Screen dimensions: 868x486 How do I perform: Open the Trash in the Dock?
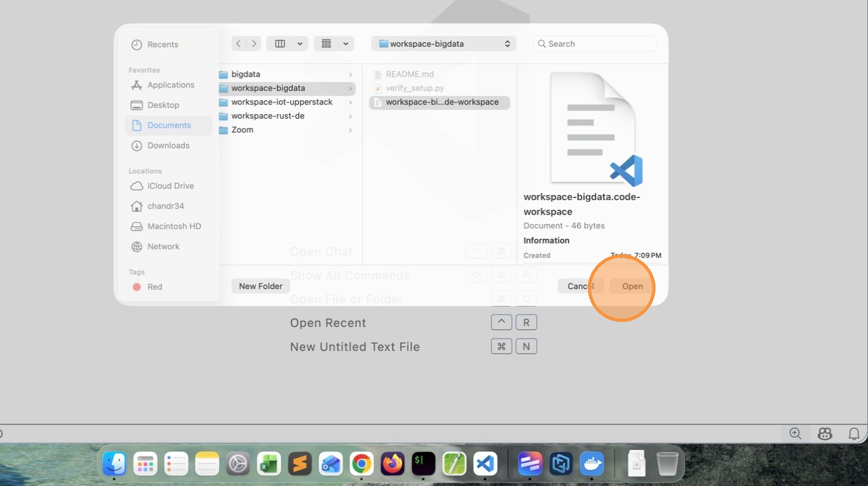click(x=667, y=465)
